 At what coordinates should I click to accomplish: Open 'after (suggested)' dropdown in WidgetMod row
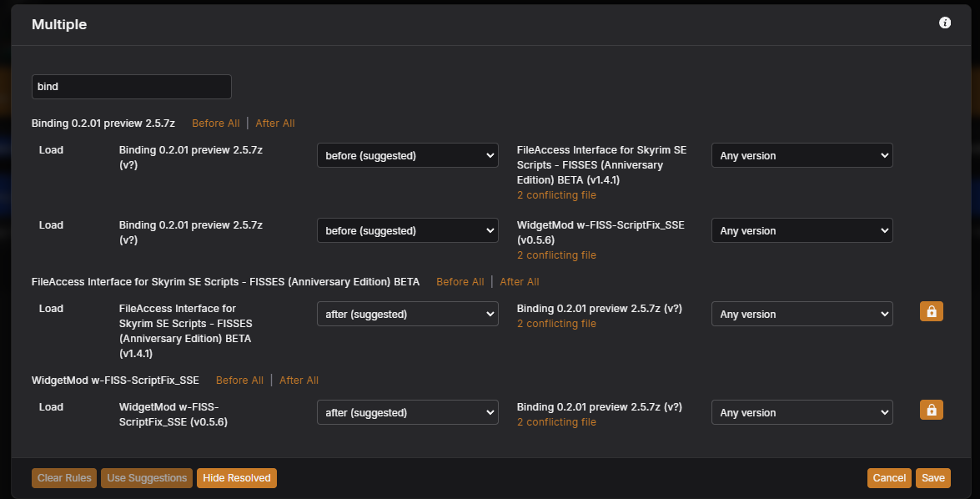point(408,413)
